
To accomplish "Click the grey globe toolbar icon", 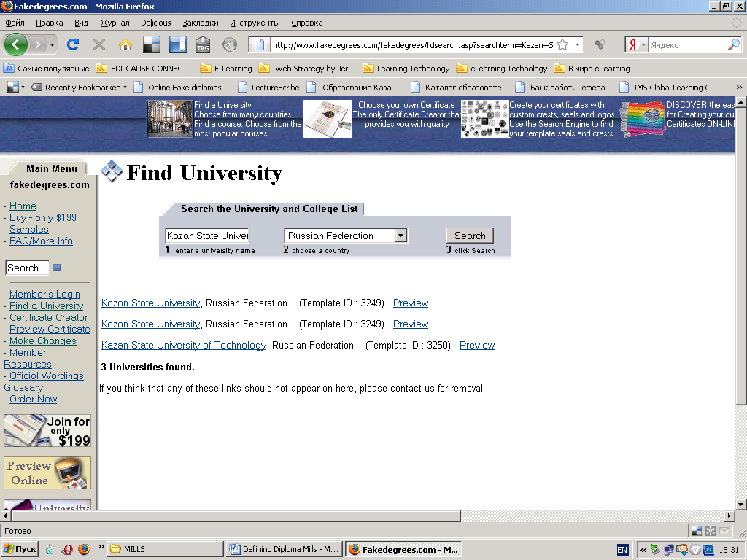I will [x=230, y=44].
